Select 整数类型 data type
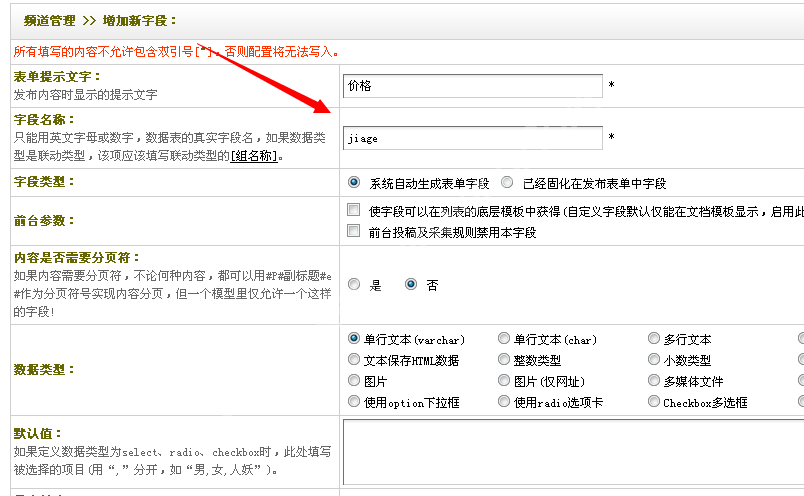Viewport: 804px width, 496px height. tap(504, 359)
